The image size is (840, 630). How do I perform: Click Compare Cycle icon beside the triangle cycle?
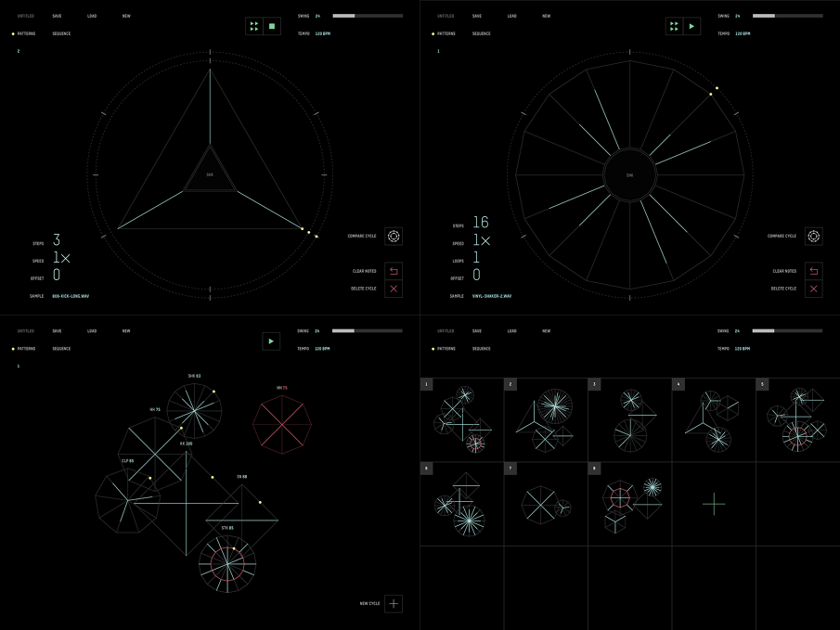coord(394,237)
